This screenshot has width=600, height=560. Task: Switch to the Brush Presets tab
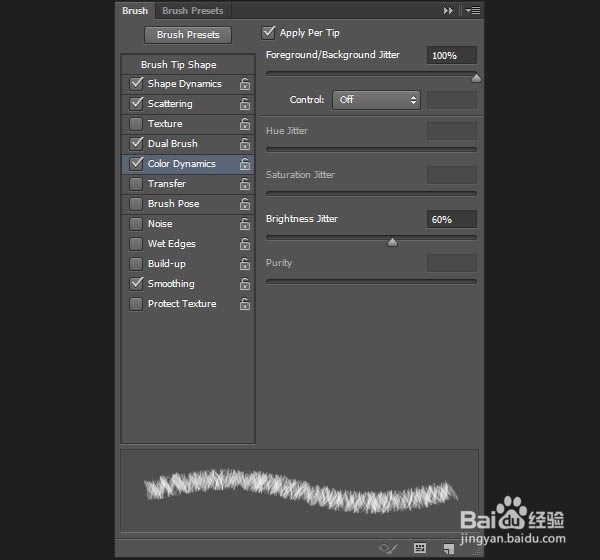pyautogui.click(x=192, y=11)
